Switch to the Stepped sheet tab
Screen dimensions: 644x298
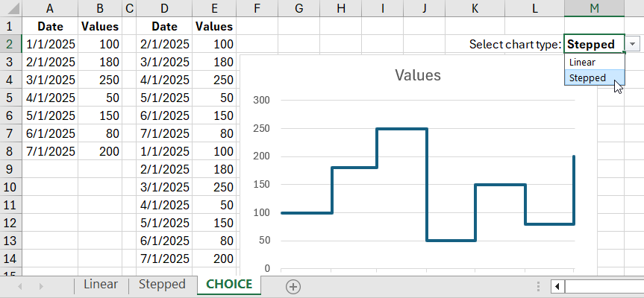[x=162, y=285]
